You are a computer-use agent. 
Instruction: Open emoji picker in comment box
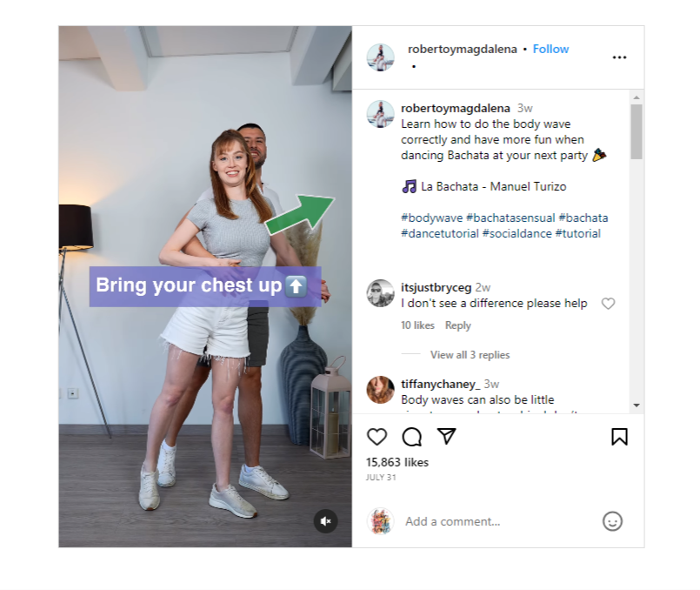612,521
